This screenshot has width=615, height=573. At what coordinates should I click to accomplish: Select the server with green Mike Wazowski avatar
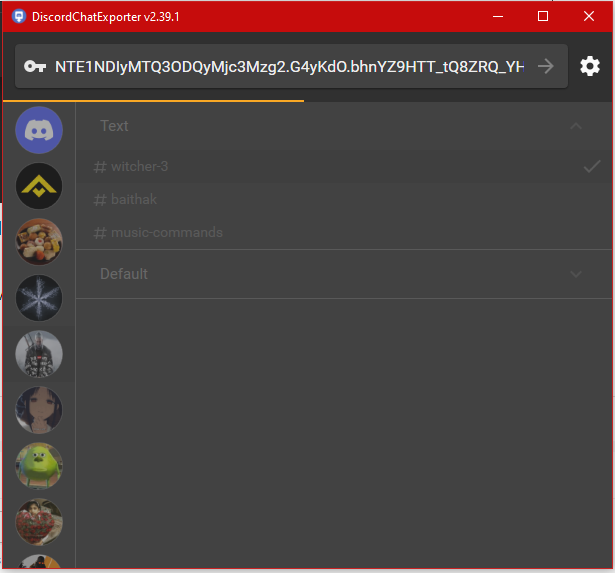click(39, 466)
